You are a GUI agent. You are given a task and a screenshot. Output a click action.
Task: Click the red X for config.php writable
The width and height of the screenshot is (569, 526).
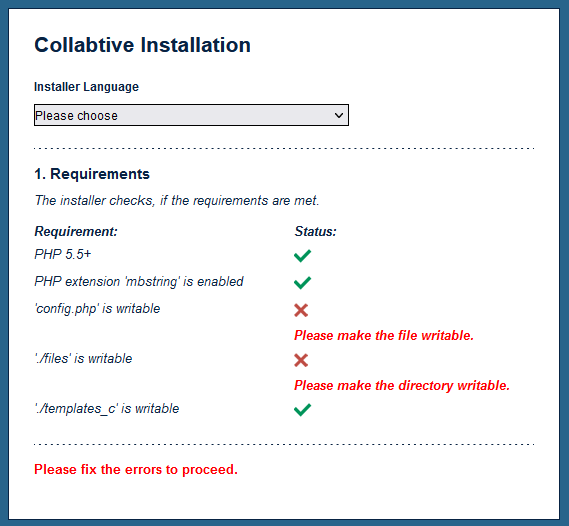coord(301,310)
